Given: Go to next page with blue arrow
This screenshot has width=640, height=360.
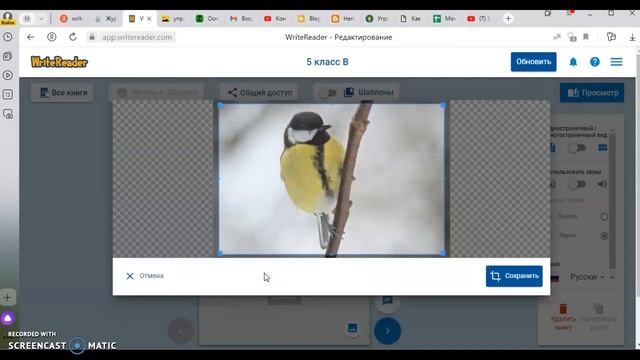Looking at the screenshot, I should 387,331.
